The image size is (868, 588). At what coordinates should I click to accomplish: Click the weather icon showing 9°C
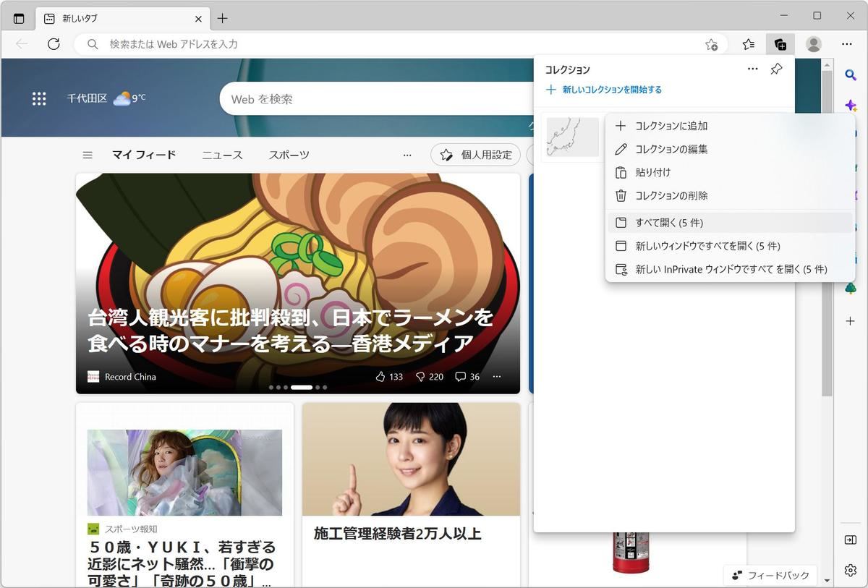click(122, 98)
